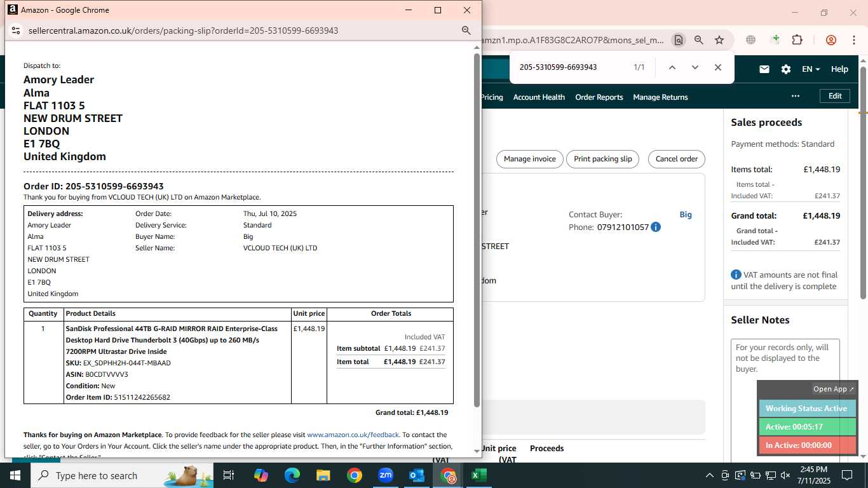868x488 pixels.
Task: Open the Chrome profile avatar
Action: (x=831, y=40)
